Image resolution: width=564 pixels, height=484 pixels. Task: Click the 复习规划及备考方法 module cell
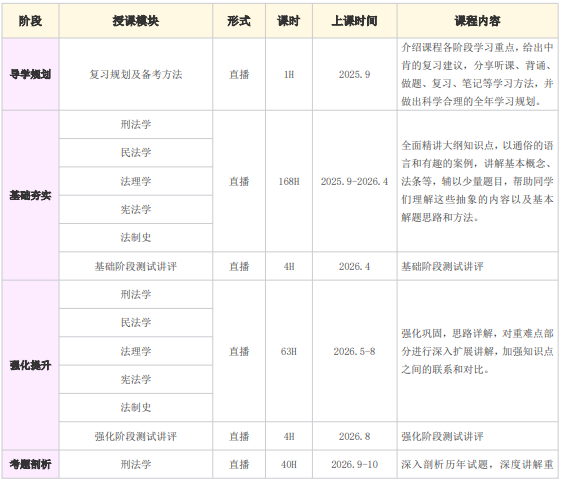(136, 74)
